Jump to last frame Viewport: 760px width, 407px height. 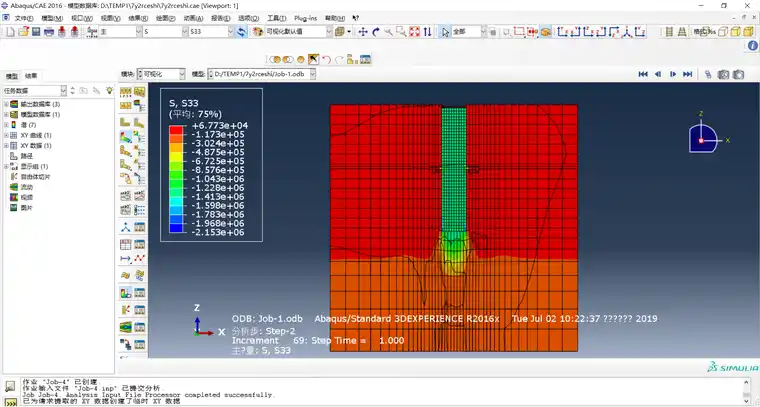[x=687, y=74]
